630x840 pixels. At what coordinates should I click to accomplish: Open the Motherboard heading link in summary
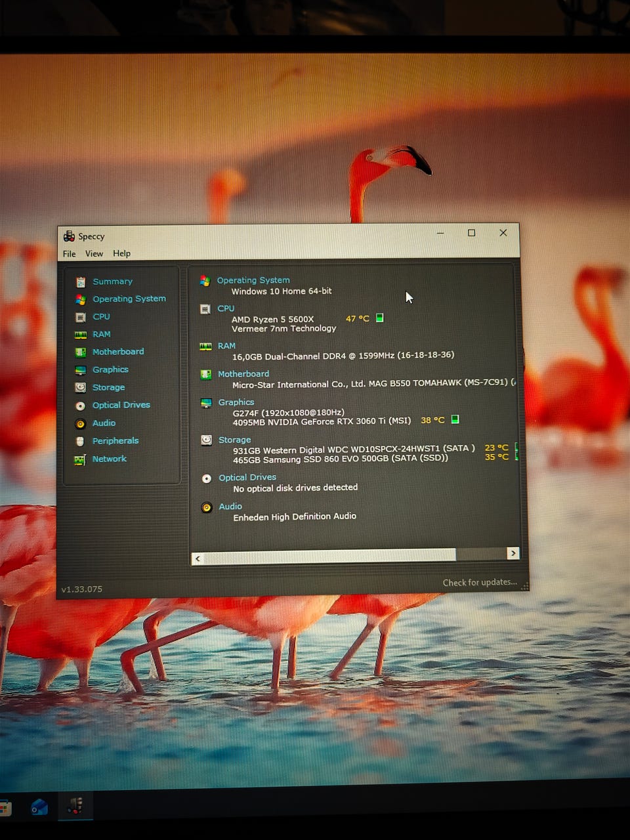243,374
